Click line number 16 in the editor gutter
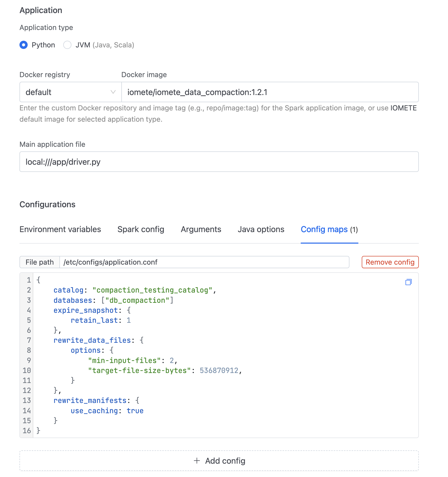The width and height of the screenshot is (448, 477). tap(27, 431)
